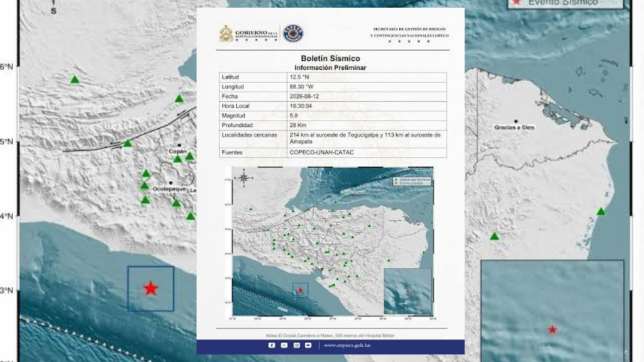Open the X (Twitter) icon in footer
This screenshot has height=362, width=644.
click(x=284, y=345)
